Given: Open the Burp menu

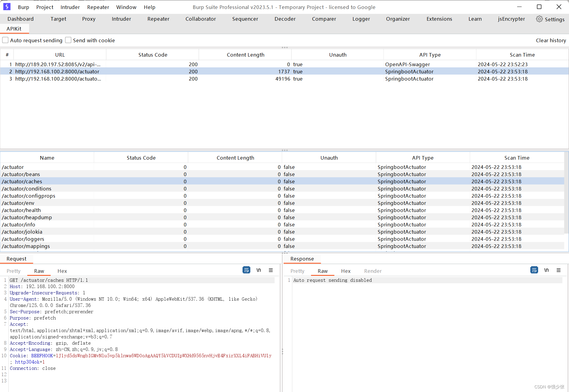Looking at the screenshot, I should tap(23, 7).
